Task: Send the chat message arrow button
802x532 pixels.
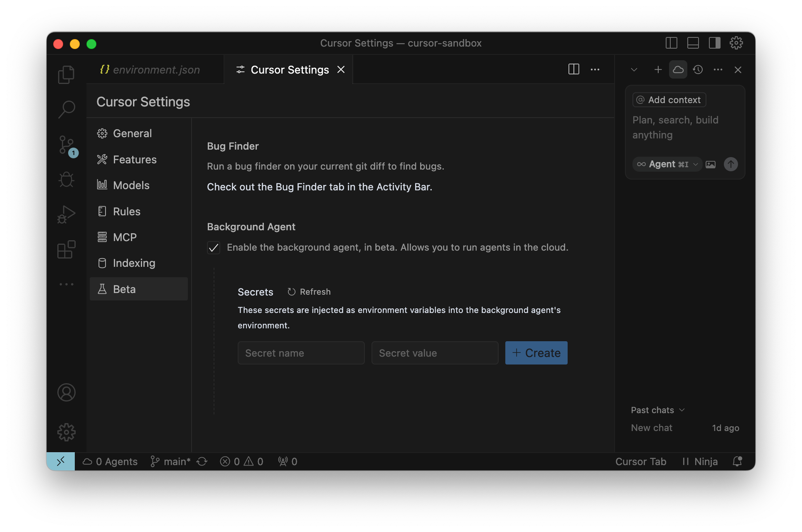Action: click(x=731, y=164)
